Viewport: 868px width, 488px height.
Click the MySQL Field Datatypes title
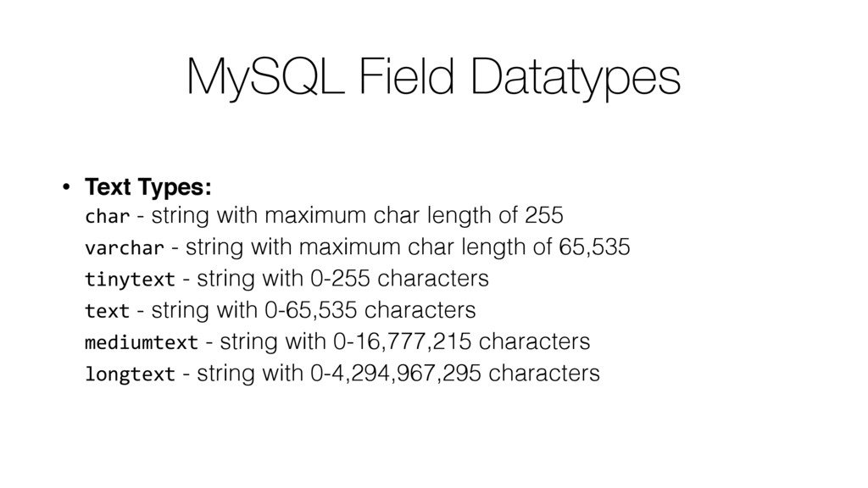433,79
